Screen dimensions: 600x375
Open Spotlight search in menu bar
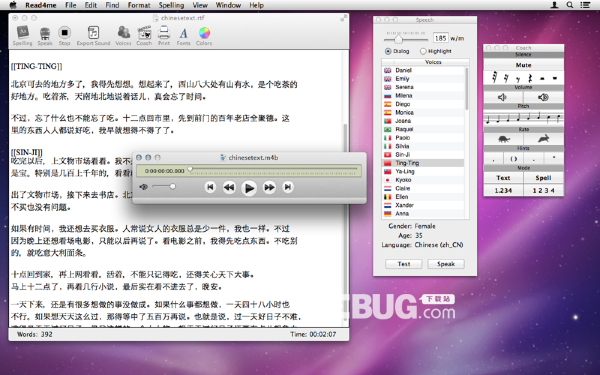click(570, 5)
